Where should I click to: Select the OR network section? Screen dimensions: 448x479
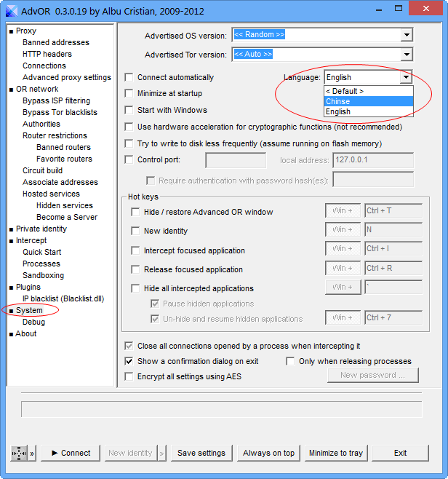(37, 89)
